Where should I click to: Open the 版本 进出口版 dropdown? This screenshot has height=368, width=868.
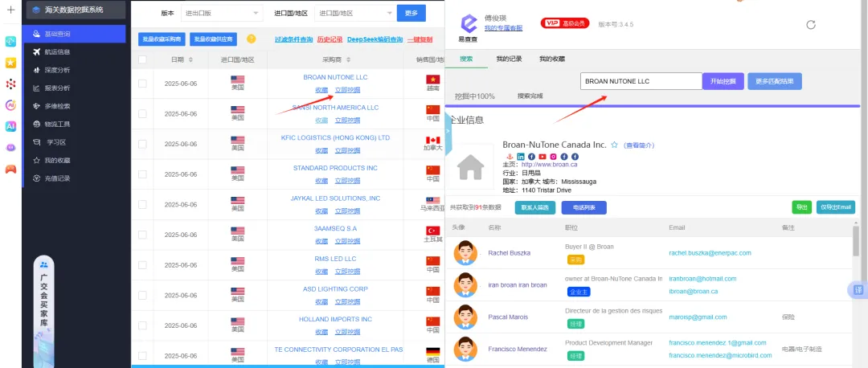[222, 13]
